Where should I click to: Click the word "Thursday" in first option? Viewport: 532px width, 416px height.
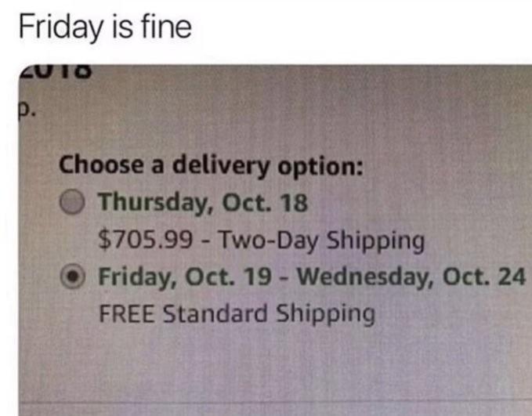pyautogui.click(x=150, y=202)
